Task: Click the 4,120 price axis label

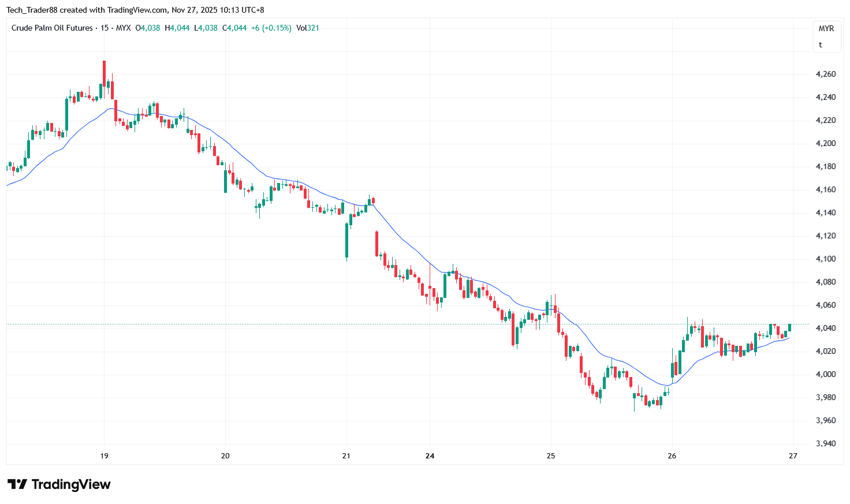Action: point(826,236)
